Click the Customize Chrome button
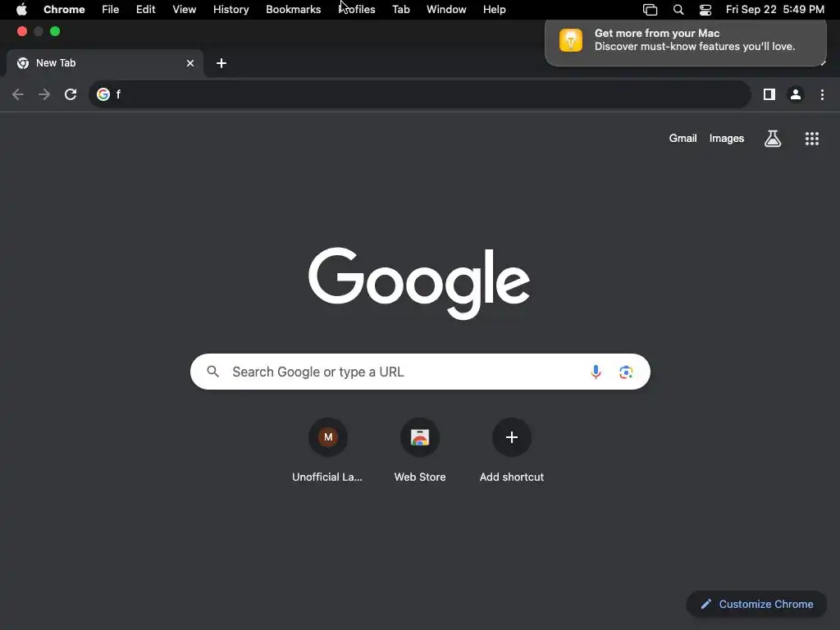The height and width of the screenshot is (630, 840). [756, 605]
